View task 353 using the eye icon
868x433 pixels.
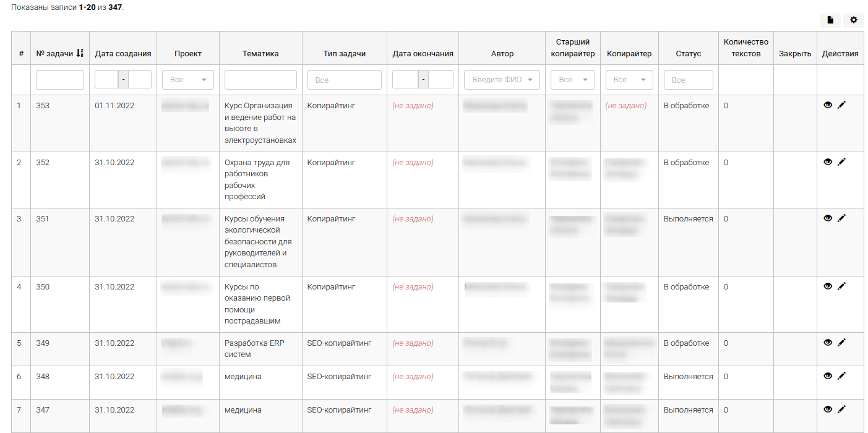(828, 105)
